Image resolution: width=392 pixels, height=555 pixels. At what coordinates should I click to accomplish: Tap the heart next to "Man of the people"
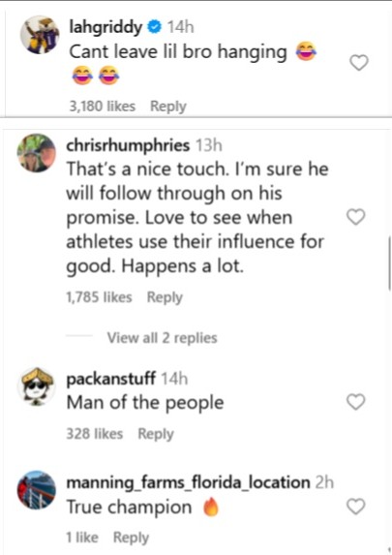[356, 402]
